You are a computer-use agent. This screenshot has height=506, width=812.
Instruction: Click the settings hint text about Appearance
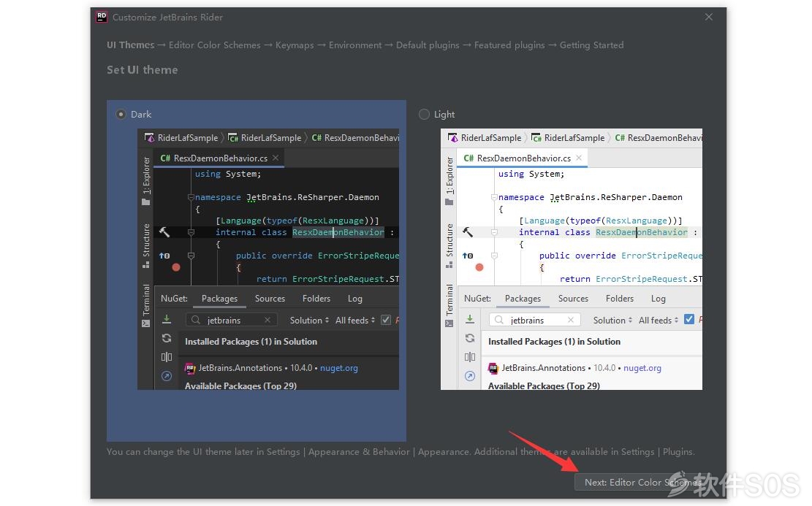click(401, 452)
